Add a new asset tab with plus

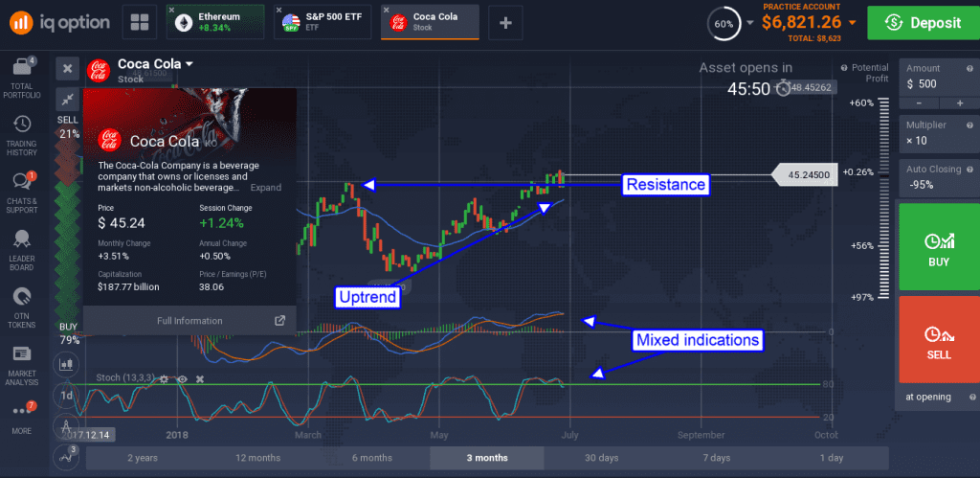pos(505,23)
